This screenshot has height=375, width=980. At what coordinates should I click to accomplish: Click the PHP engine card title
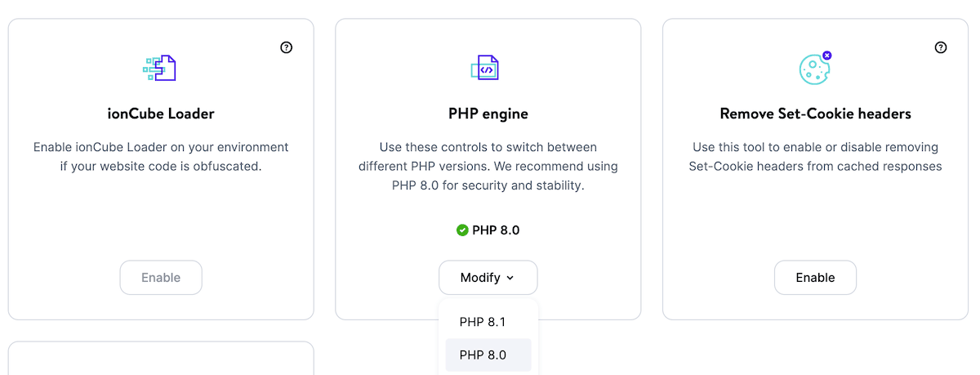(488, 114)
